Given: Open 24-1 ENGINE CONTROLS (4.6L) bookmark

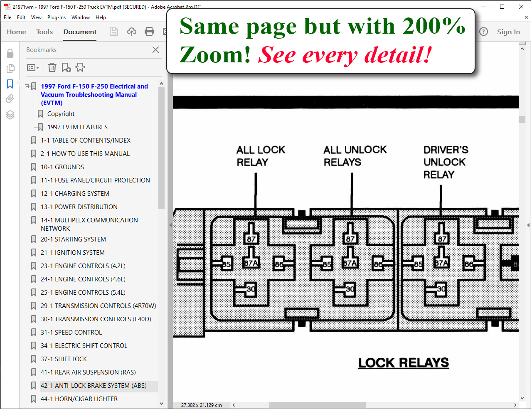Looking at the screenshot, I should [x=83, y=279].
